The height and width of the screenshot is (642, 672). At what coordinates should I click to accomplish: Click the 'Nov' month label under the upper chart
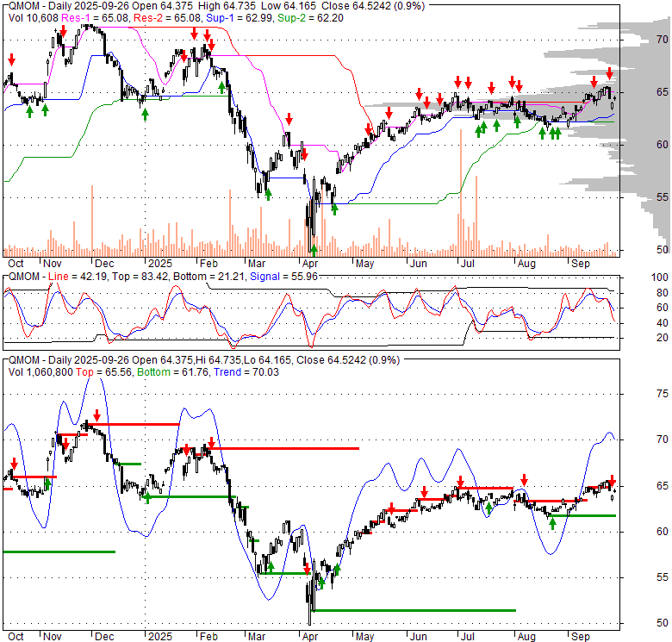[x=53, y=264]
